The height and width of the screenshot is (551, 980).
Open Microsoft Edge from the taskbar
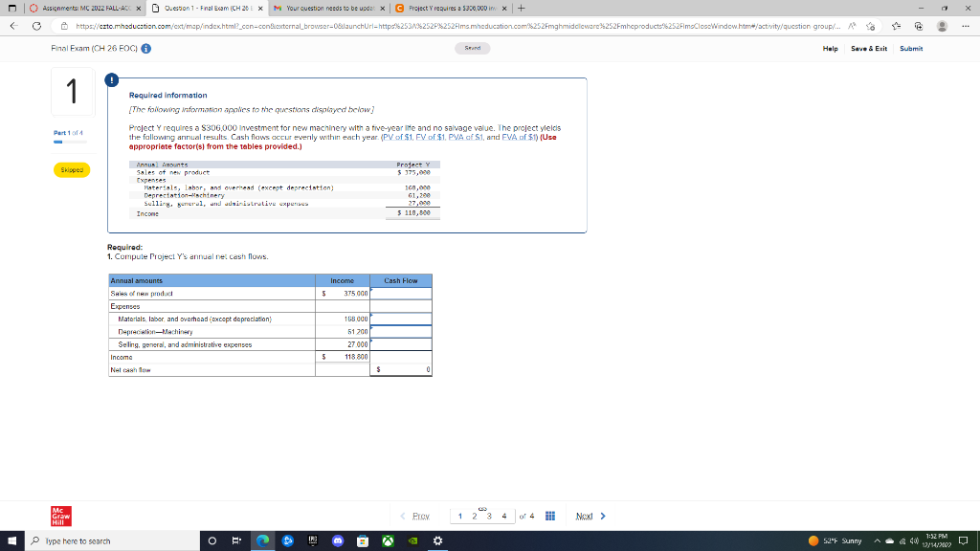263,540
